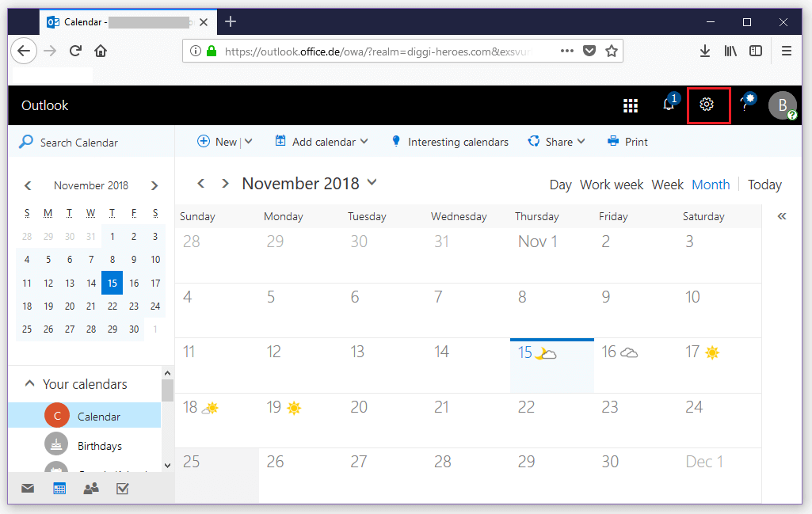This screenshot has width=812, height=514.
Task: Click the Outlook brand title
Action: coord(44,105)
